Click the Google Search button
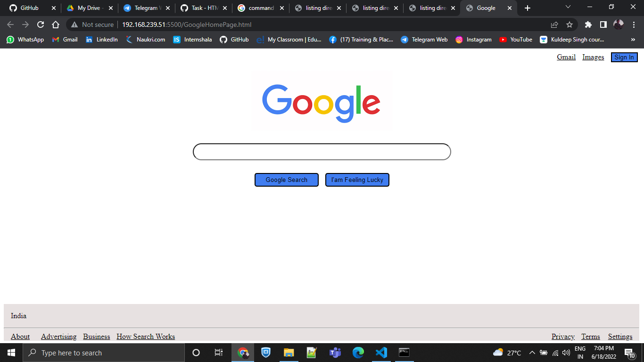This screenshot has height=362, width=644. (x=286, y=180)
